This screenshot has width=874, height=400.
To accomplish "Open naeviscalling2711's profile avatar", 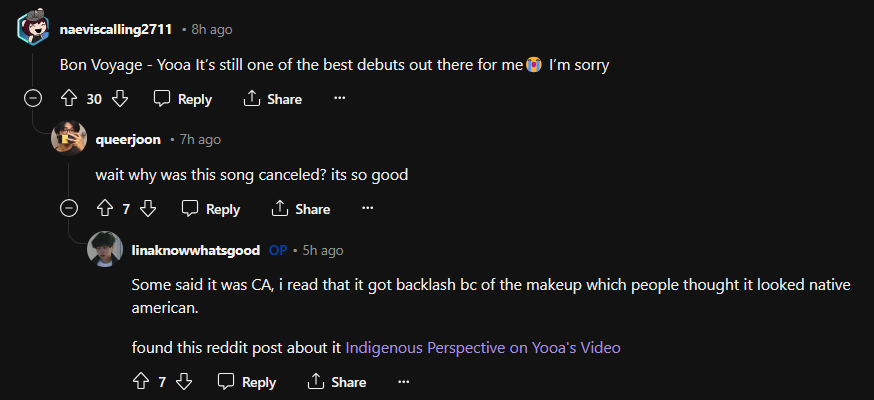I will (x=32, y=27).
